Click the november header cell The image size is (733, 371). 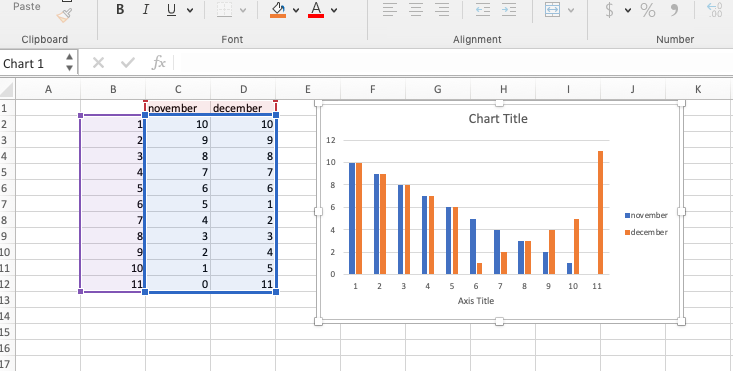point(178,108)
